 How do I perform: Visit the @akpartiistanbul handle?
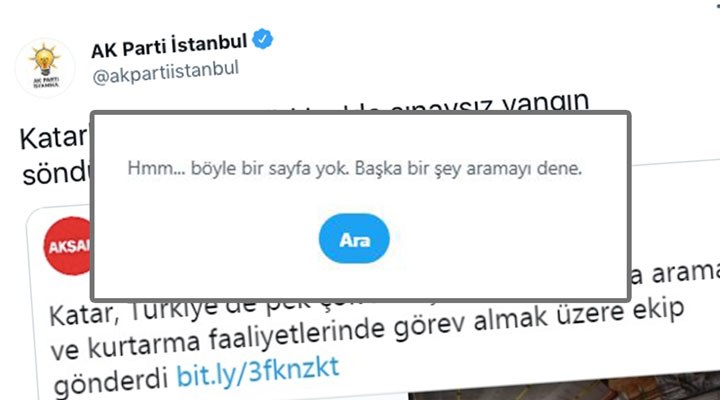coord(165,73)
